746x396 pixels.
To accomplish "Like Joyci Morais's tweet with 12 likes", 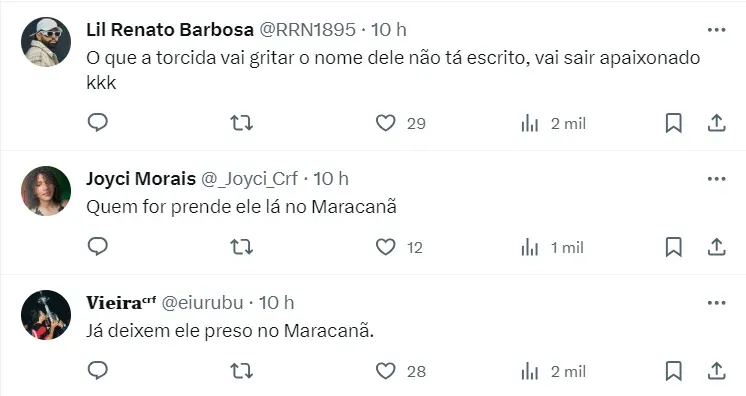I will pyautogui.click(x=385, y=247).
